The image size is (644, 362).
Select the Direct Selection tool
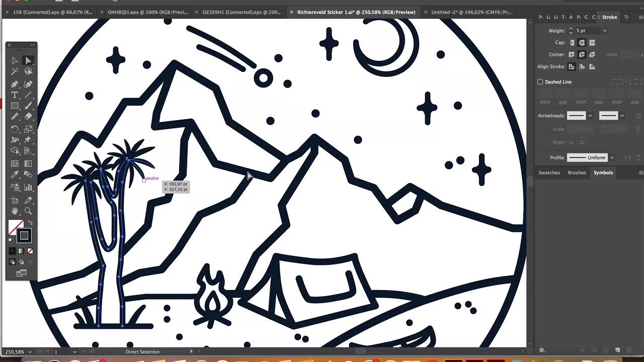point(28,61)
